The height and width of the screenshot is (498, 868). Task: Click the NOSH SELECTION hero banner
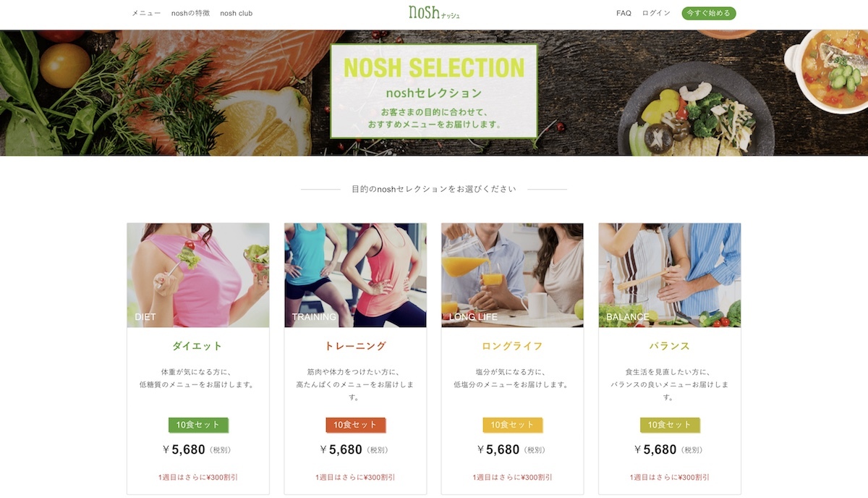coord(434,91)
